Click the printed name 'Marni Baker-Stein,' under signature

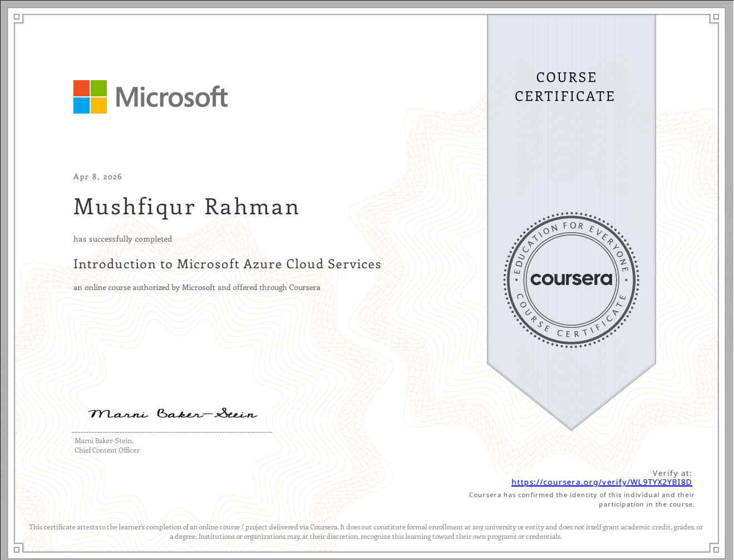(104, 441)
